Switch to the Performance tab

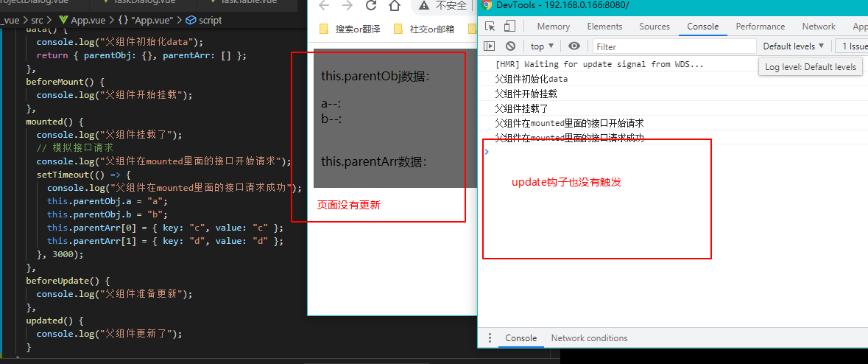pyautogui.click(x=760, y=27)
